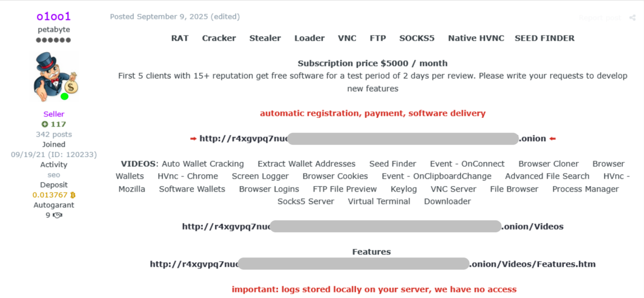The height and width of the screenshot is (298, 644).
Task: Open the Event - OnConnect video link
Action: (x=467, y=164)
